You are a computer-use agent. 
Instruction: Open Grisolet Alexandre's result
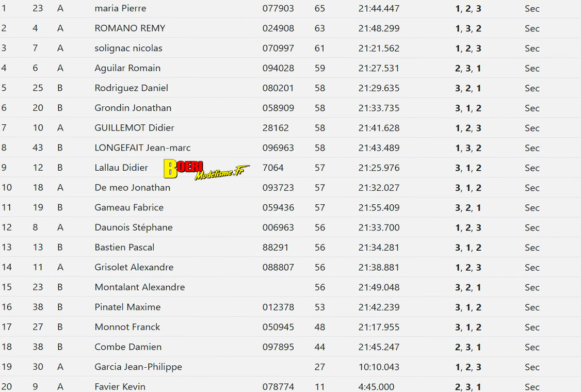pyautogui.click(x=134, y=267)
